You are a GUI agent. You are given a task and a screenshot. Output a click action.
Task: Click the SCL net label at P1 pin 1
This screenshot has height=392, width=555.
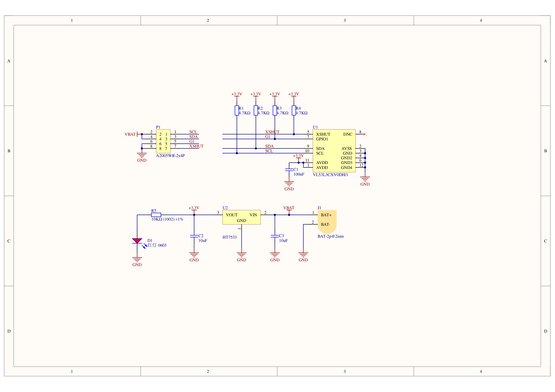point(193,132)
